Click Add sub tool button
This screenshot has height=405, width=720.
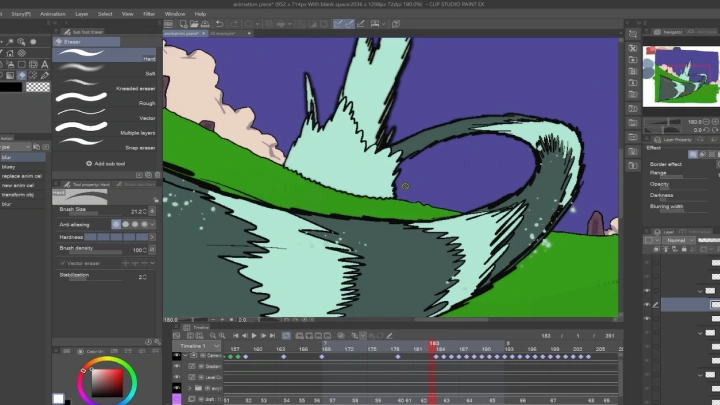pos(105,163)
